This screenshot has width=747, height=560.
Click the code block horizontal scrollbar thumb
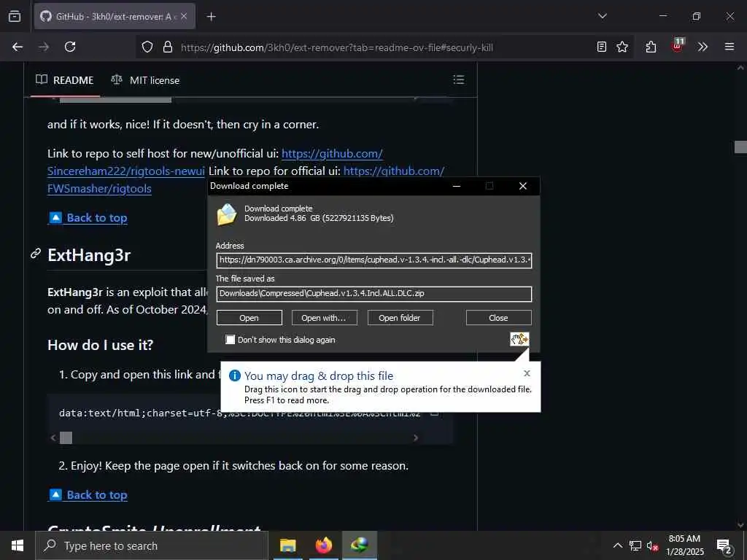(x=66, y=437)
